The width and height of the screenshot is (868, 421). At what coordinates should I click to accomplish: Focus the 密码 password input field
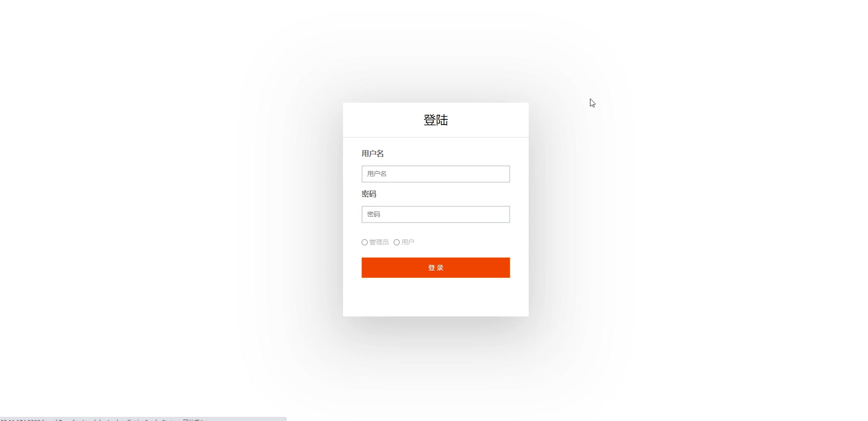click(435, 214)
